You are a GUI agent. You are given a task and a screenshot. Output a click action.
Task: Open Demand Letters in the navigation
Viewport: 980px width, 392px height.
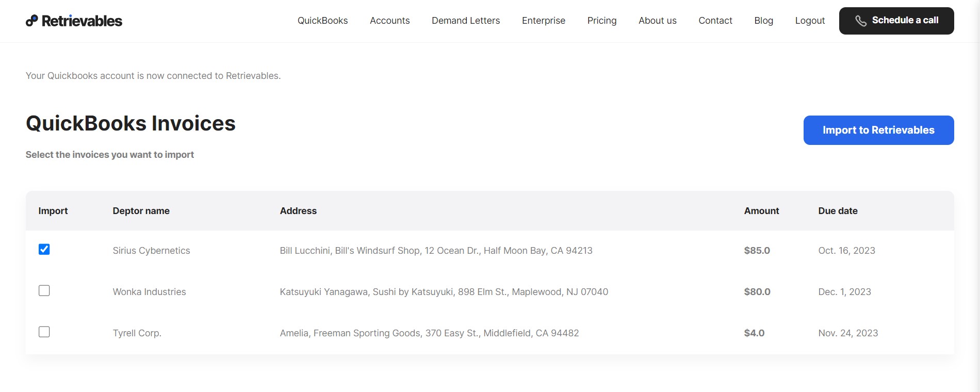pos(466,21)
